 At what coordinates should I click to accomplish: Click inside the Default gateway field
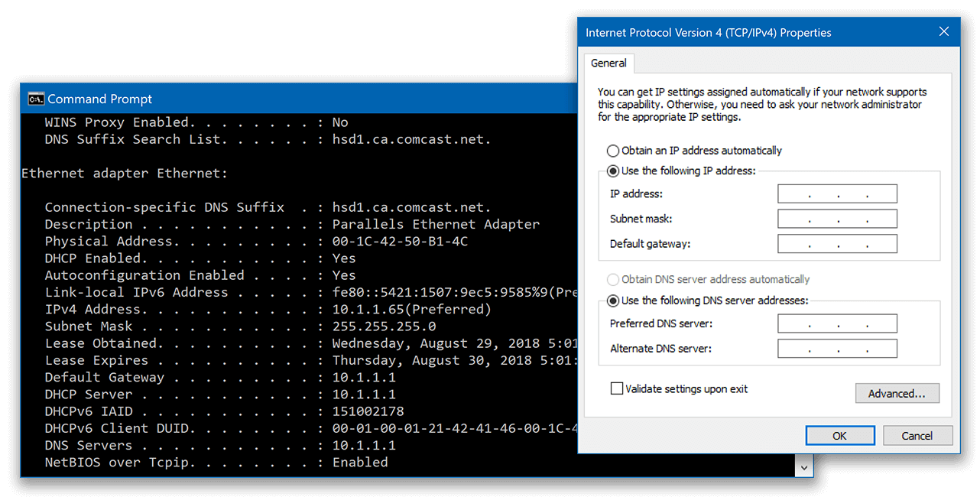click(836, 243)
